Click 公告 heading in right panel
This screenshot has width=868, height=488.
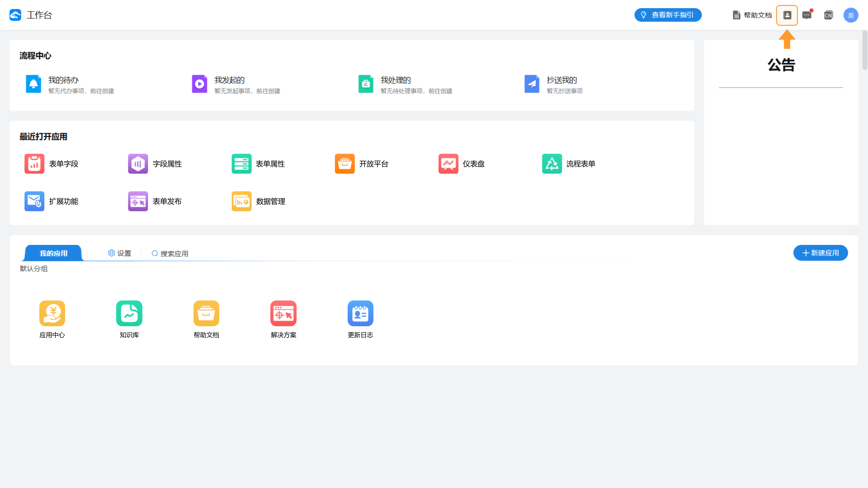781,65
